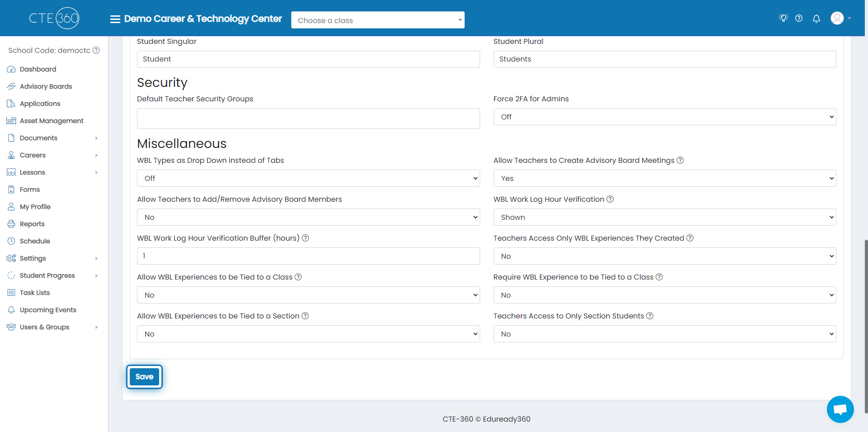Show help for Allow WBL Tied to Class
The height and width of the screenshot is (432, 868).
pyautogui.click(x=298, y=277)
